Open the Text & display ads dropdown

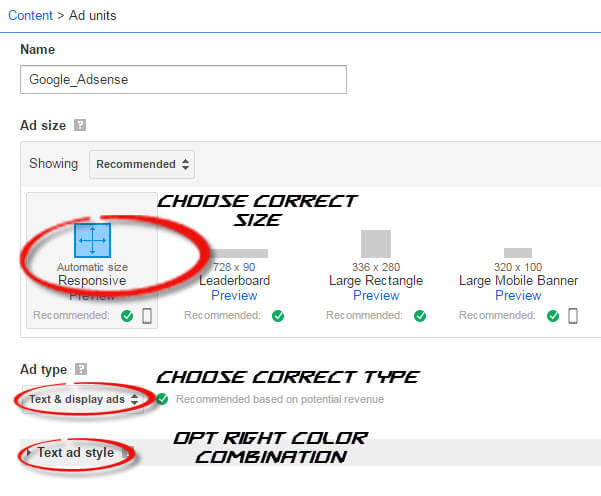coord(83,399)
